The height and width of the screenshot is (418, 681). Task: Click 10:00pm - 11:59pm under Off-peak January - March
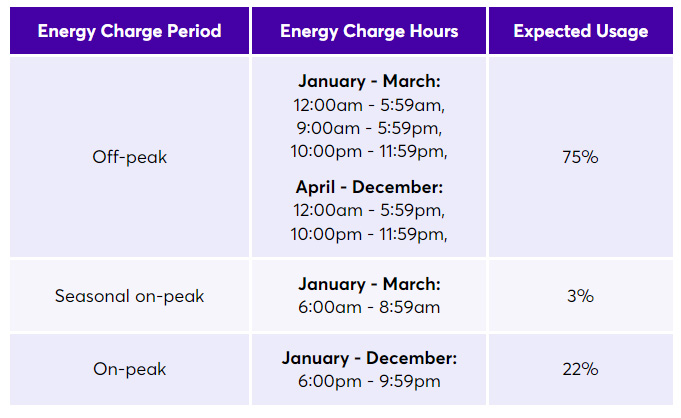(x=369, y=151)
